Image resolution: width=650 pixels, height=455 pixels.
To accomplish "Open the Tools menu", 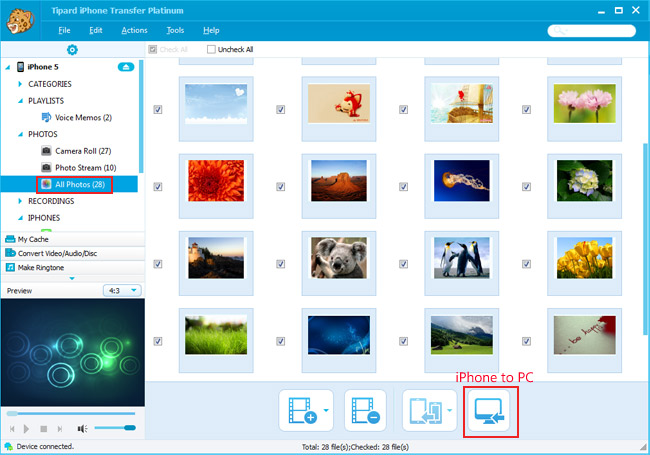I will point(175,30).
